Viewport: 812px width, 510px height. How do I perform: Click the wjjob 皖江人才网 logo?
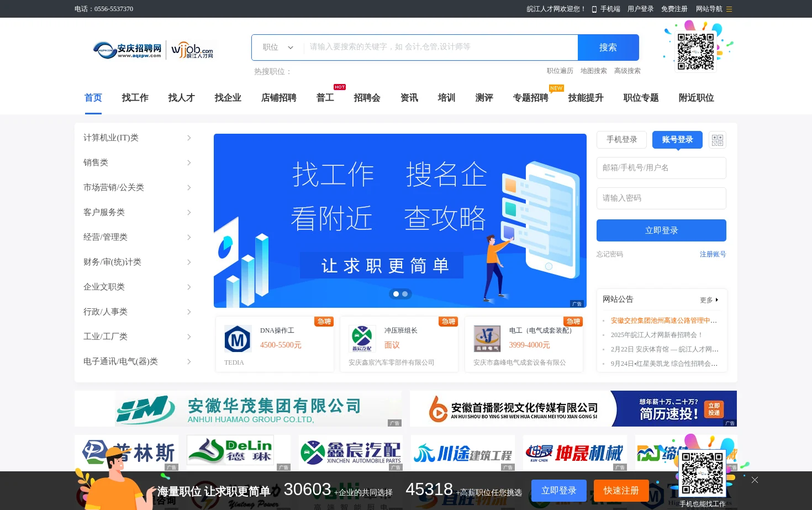pos(192,50)
